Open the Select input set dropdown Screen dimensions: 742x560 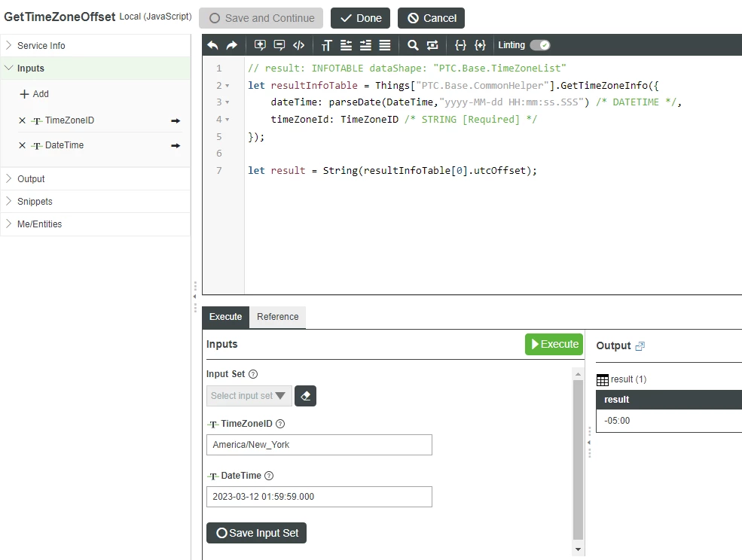(x=249, y=396)
